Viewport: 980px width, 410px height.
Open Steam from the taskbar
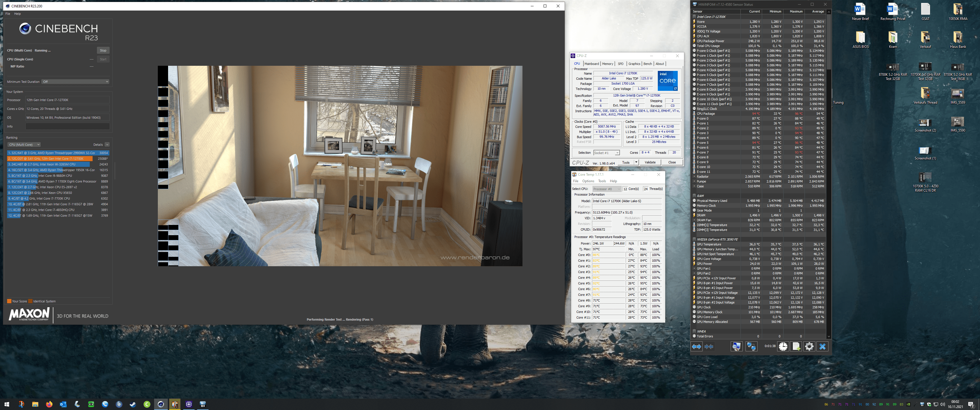(x=133, y=404)
